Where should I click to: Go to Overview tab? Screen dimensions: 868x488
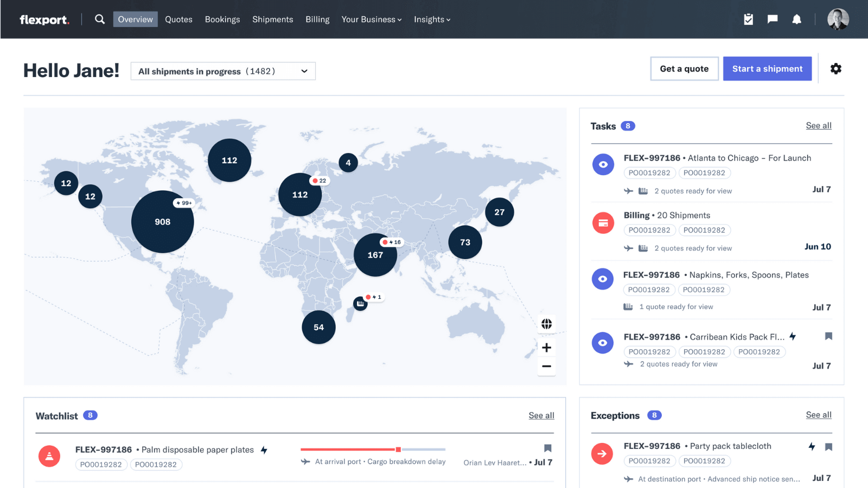[136, 20]
